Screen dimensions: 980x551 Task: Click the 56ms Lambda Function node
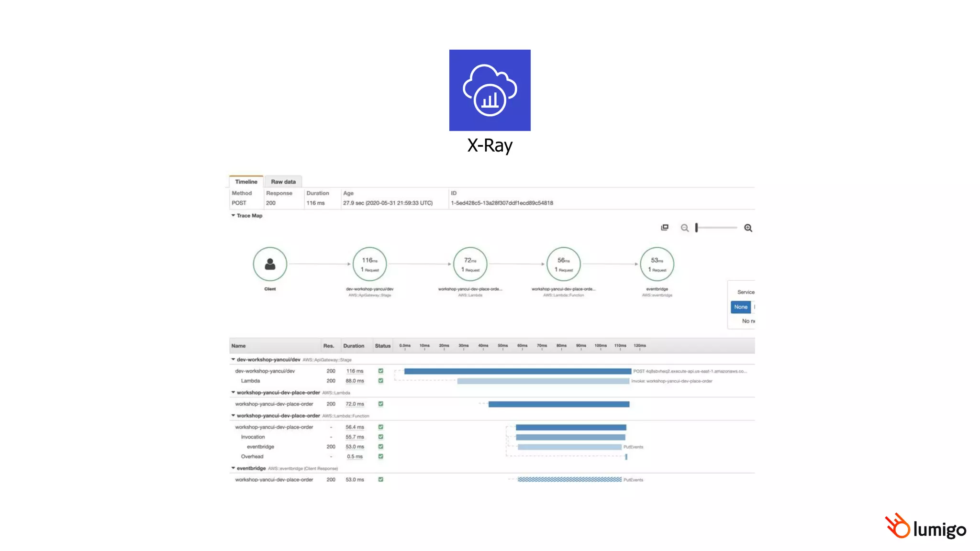coord(564,264)
